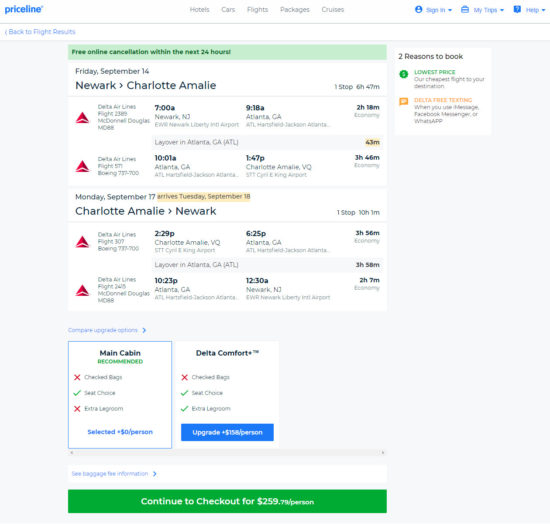550x524 pixels.
Task: Click chevron beside baggage fee information
Action: (155, 474)
